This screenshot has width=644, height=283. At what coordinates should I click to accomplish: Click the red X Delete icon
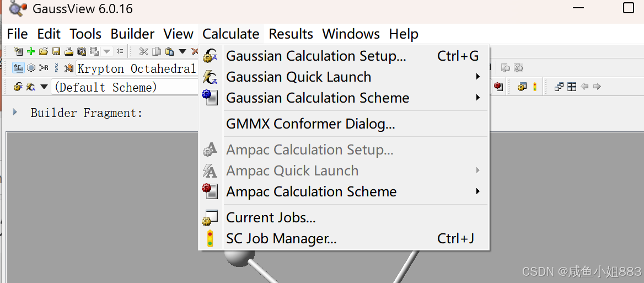click(194, 51)
